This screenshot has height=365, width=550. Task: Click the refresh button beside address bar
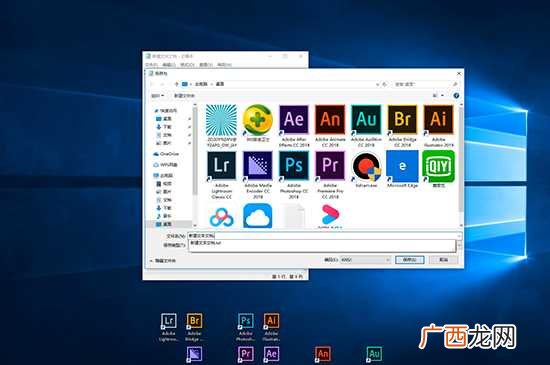[x=384, y=84]
